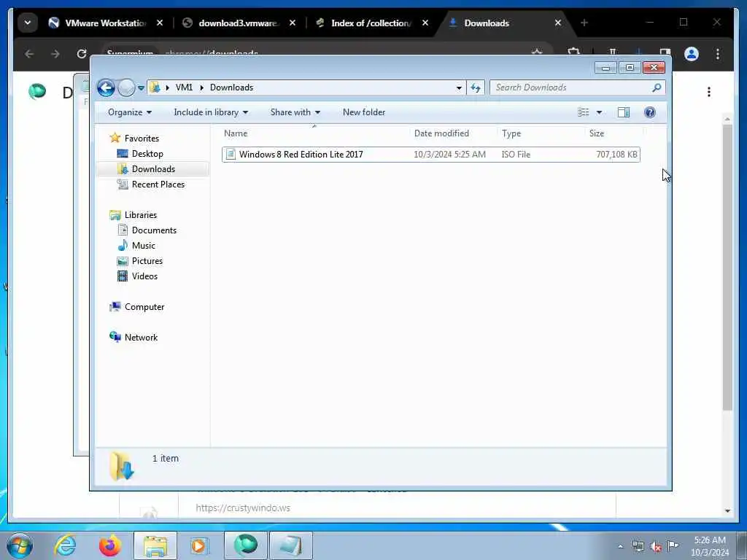This screenshot has height=560, width=747.
Task: Open Recent Places
Action: click(158, 184)
